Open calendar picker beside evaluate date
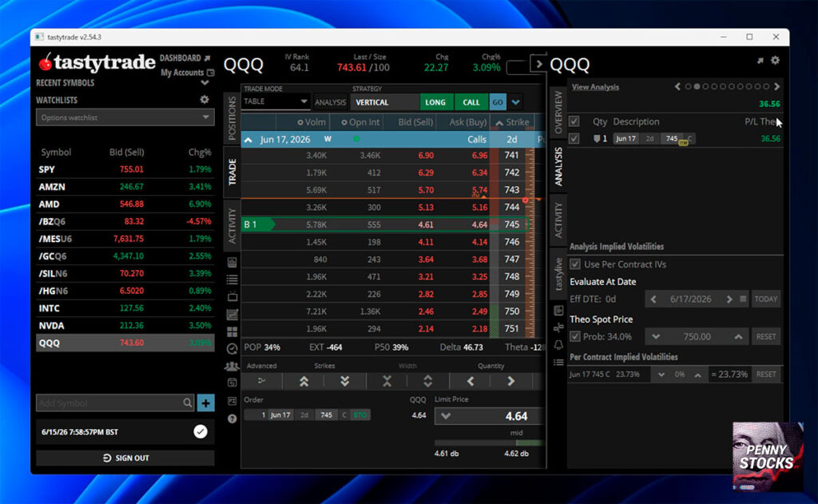The image size is (818, 504). pyautogui.click(x=743, y=299)
